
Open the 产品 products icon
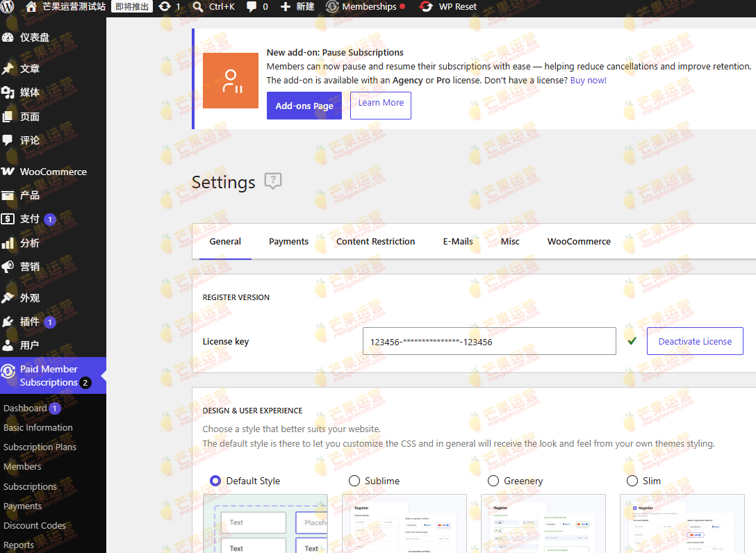[8, 195]
